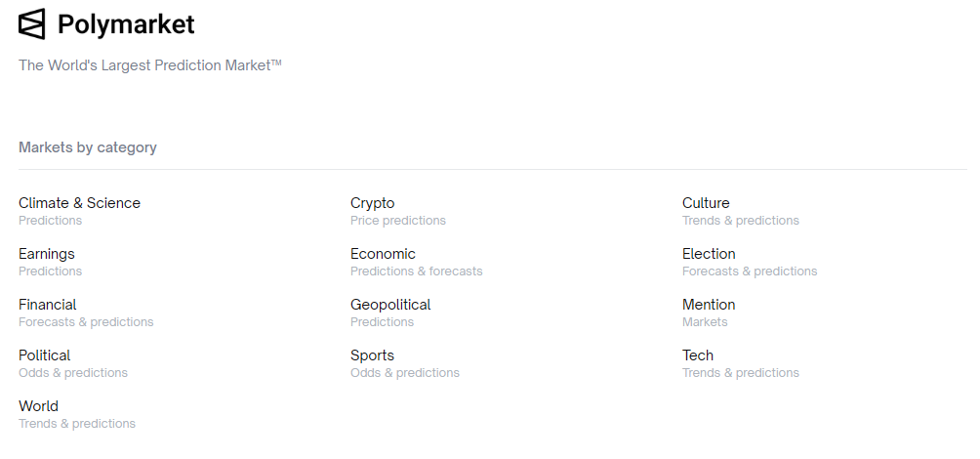This screenshot has height=459, width=980.
Task: Go to Political odds & predictions
Action: click(45, 355)
